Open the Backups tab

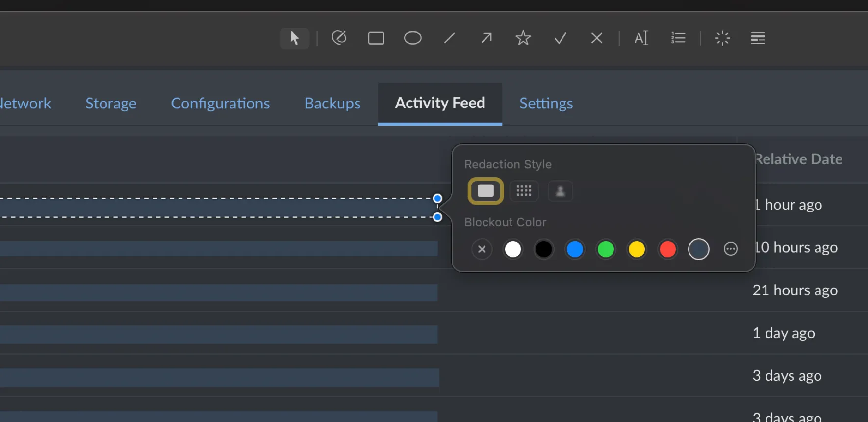pyautogui.click(x=332, y=104)
